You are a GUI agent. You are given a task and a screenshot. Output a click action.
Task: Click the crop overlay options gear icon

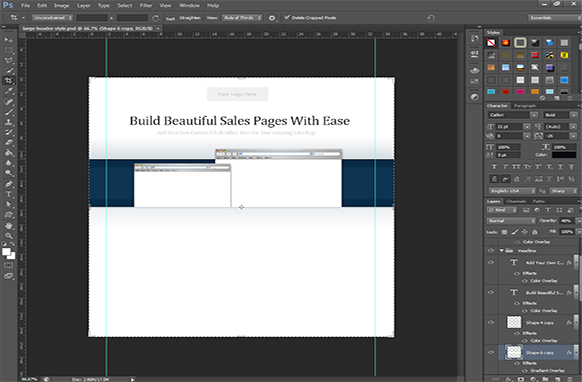pyautogui.click(x=272, y=18)
